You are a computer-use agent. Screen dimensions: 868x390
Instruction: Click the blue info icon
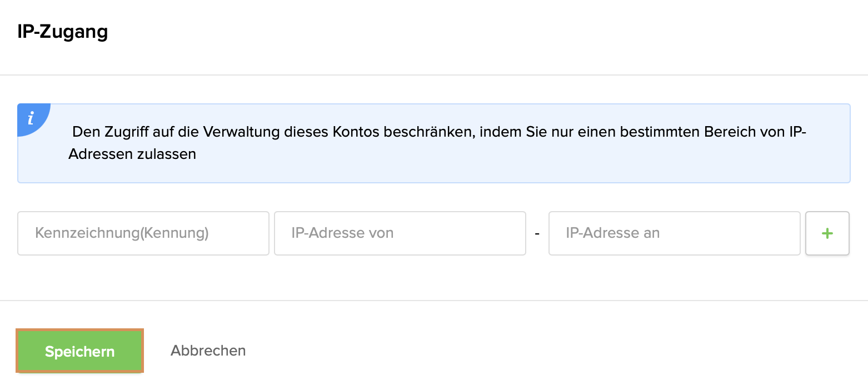click(x=32, y=117)
